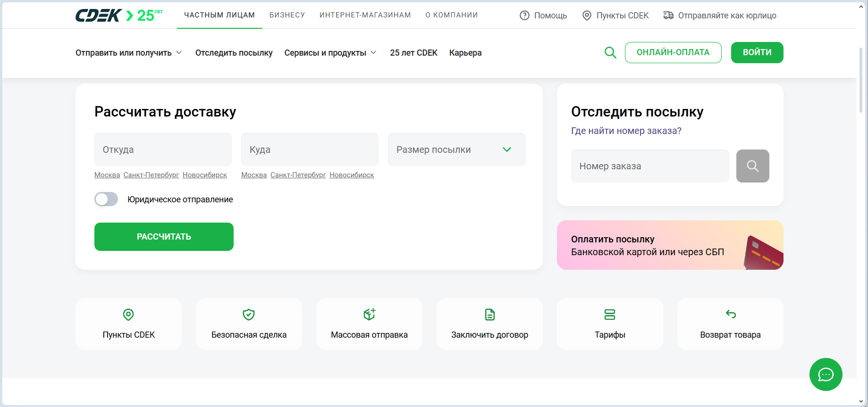Viewport: 868px width, 407px height.
Task: Focus the Куда input field
Action: coord(310,150)
